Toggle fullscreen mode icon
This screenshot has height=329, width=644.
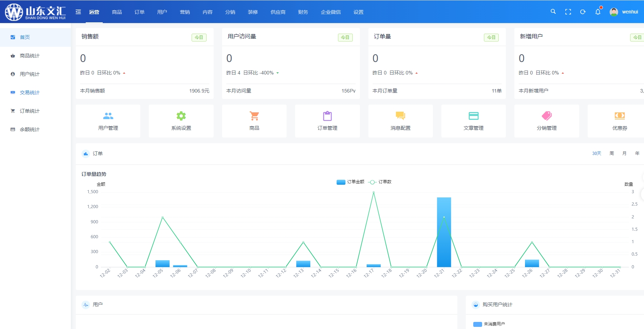click(x=568, y=12)
